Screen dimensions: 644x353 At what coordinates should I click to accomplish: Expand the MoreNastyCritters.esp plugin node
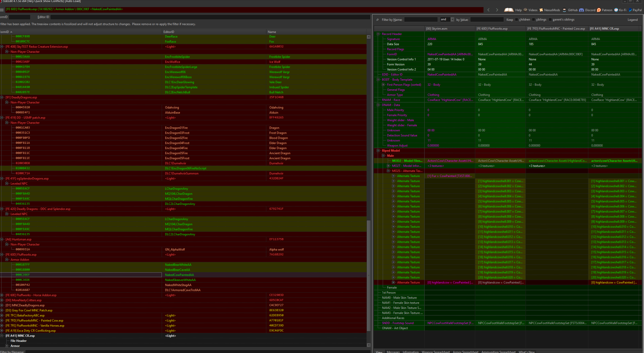(2, 300)
